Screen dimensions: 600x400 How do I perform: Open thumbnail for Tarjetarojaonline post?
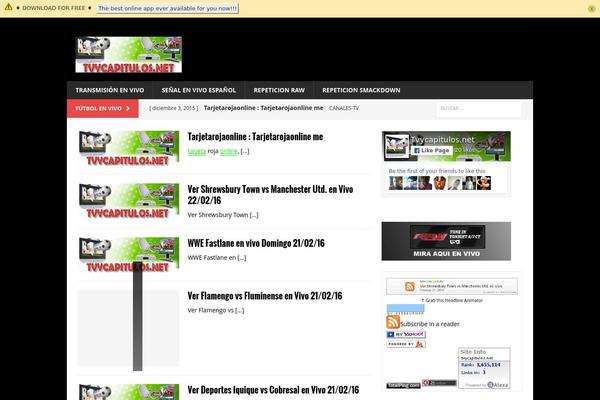[x=129, y=148]
